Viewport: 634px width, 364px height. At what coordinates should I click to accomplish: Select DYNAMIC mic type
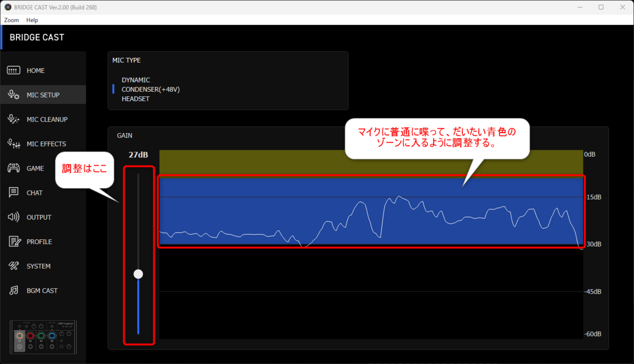point(136,80)
